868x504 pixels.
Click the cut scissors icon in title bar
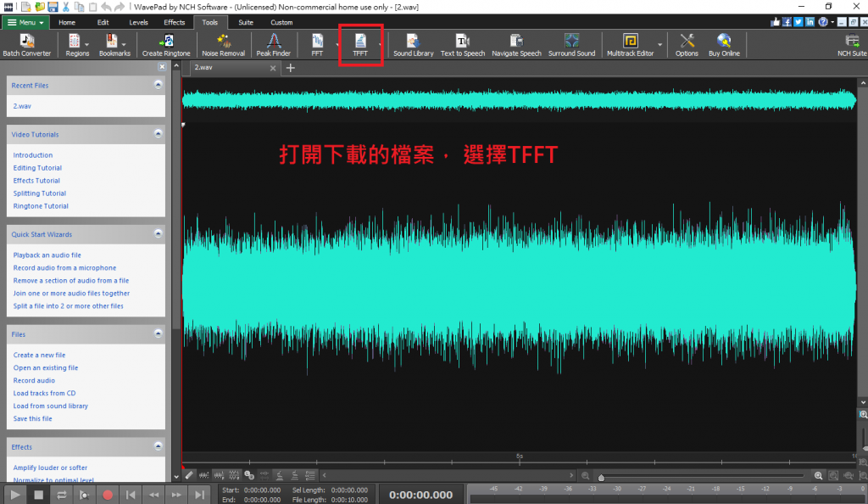66,7
